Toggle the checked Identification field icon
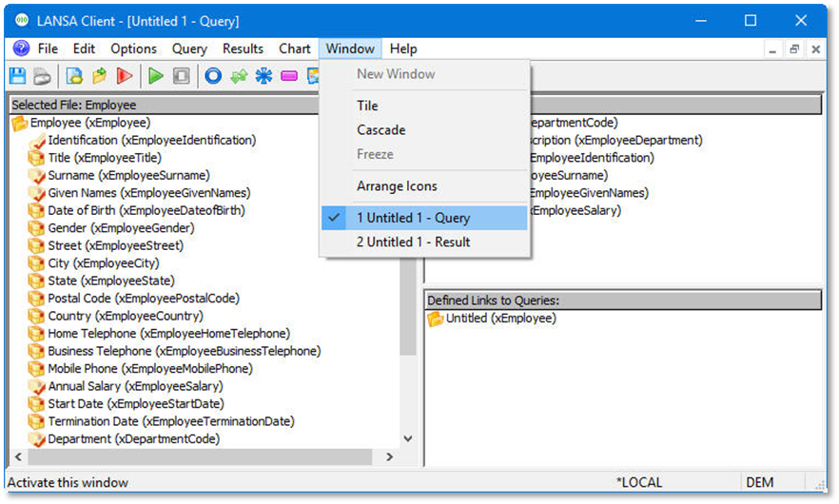 [36, 141]
